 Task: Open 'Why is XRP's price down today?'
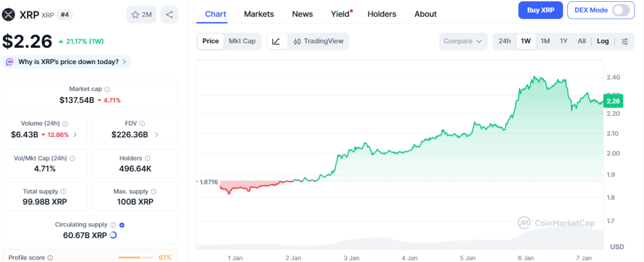[x=67, y=62]
